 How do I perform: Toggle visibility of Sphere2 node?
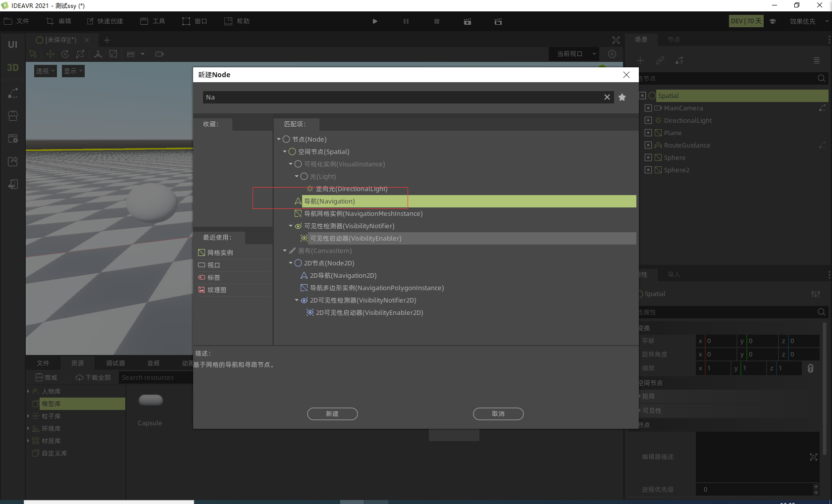click(x=648, y=170)
